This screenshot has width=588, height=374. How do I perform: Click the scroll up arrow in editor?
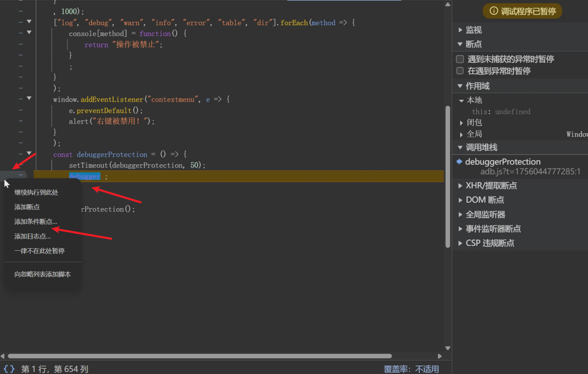click(447, 5)
